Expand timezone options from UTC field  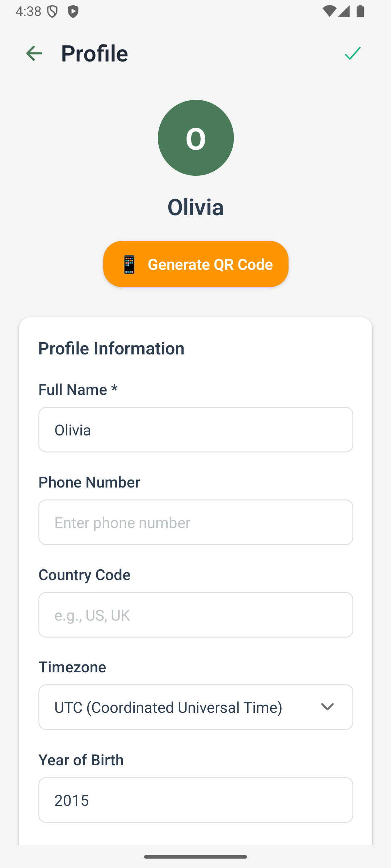(195, 707)
